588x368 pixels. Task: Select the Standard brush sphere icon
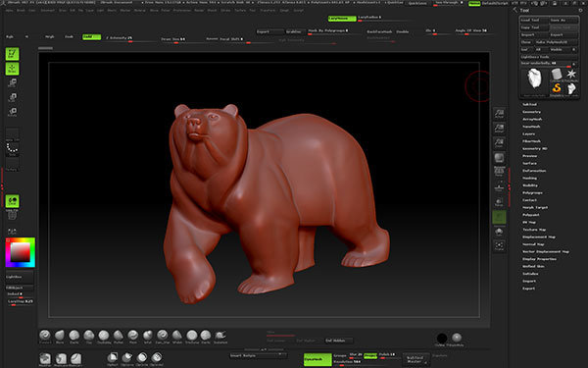(x=45, y=336)
